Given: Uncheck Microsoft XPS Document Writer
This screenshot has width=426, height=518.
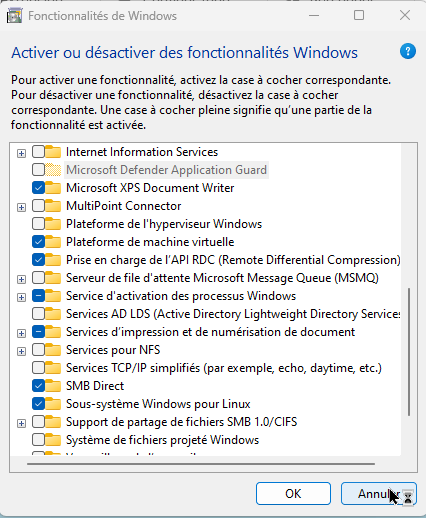Looking at the screenshot, I should pos(38,188).
